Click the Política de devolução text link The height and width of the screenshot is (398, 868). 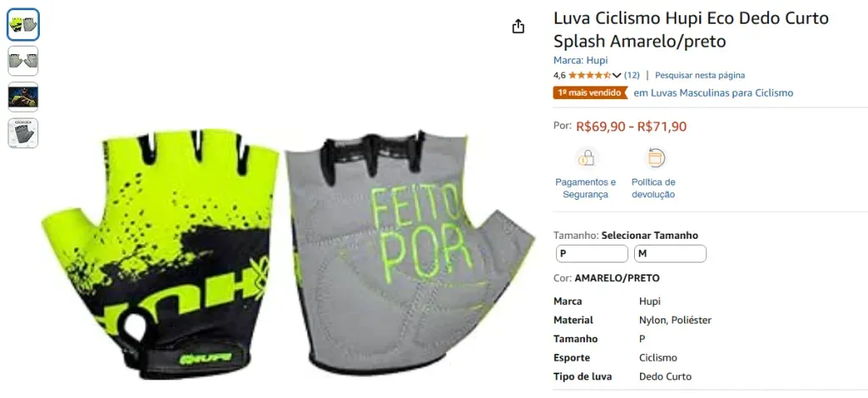click(654, 188)
